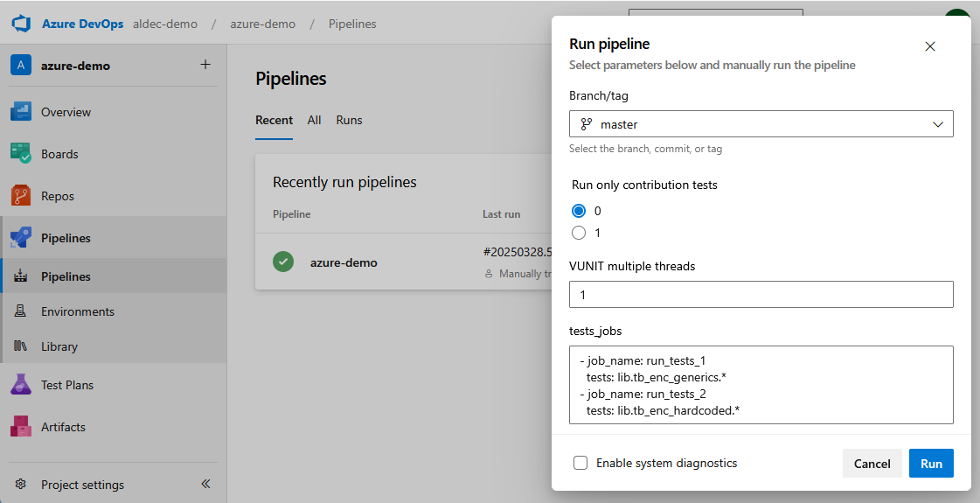Image resolution: width=980 pixels, height=503 pixels.
Task: Switch to the All tab
Action: click(315, 120)
